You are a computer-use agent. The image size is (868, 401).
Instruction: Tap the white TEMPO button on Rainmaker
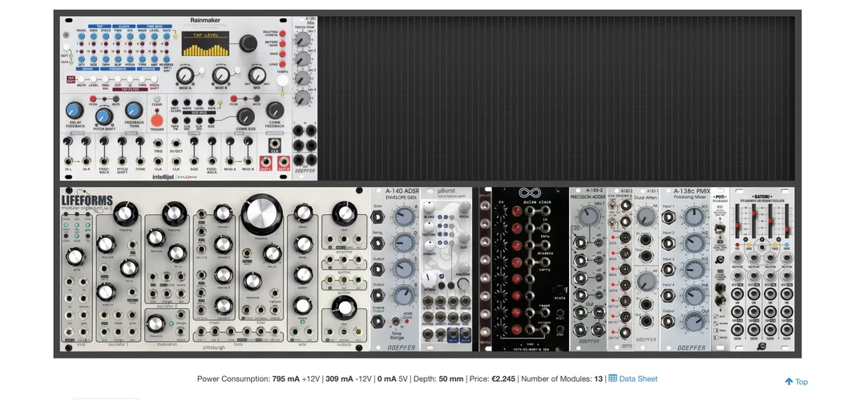coord(283,81)
